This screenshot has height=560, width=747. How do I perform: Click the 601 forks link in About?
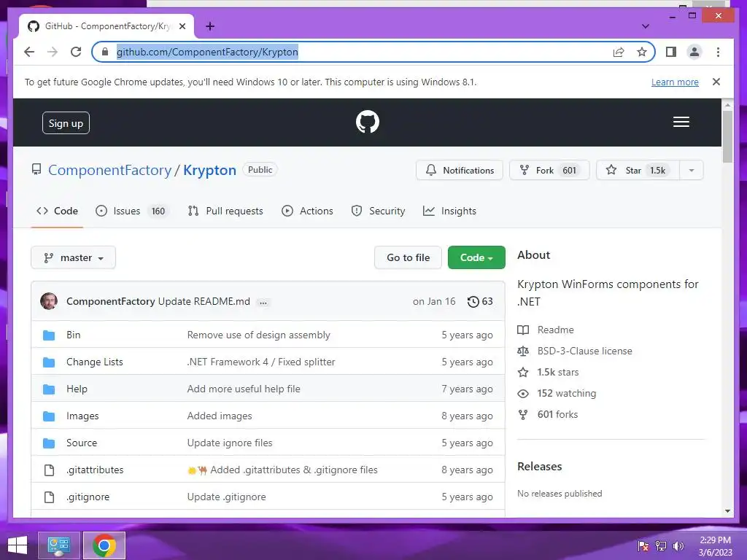(x=557, y=415)
